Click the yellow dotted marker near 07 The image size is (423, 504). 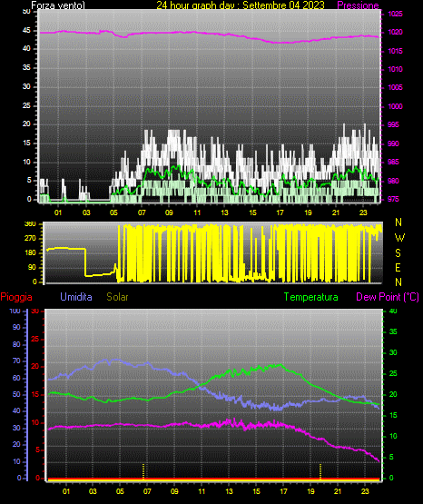point(143,471)
